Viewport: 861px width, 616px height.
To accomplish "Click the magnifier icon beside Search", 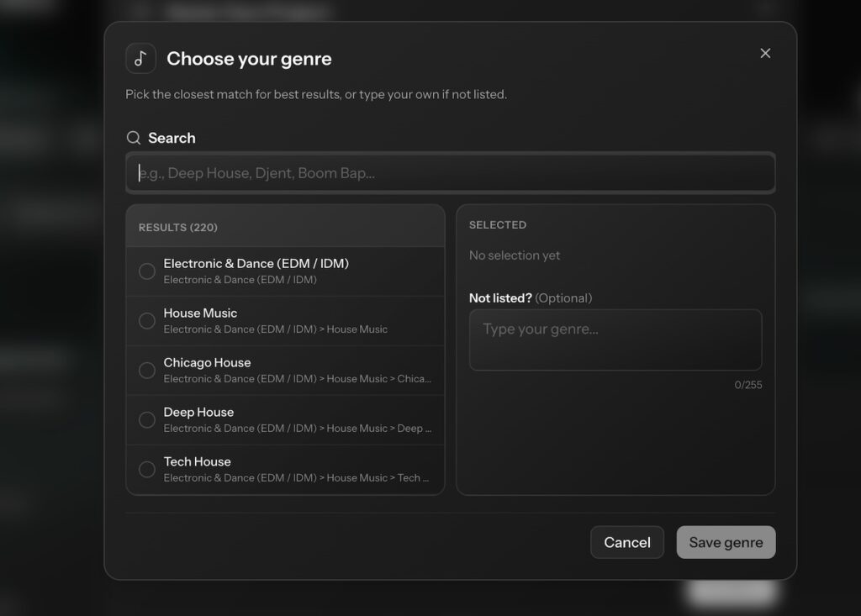I will [x=134, y=138].
